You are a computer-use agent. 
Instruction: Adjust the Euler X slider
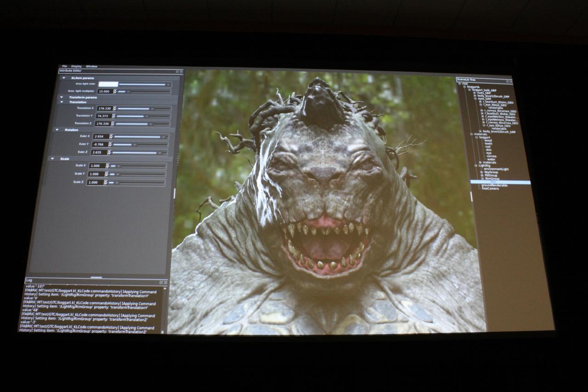(141, 136)
